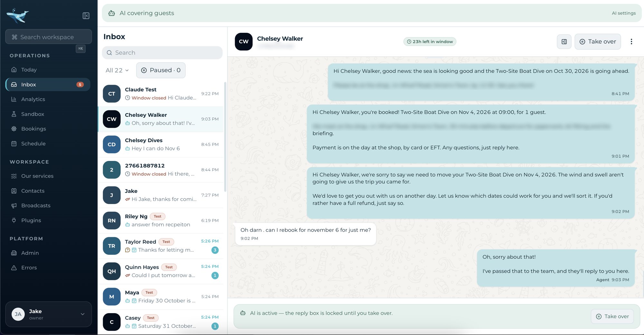Open the Schedule page

48,144
